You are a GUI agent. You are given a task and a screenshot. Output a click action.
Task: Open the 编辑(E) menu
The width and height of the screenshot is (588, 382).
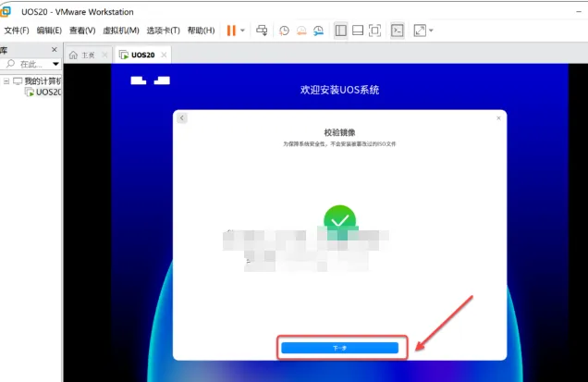point(49,31)
